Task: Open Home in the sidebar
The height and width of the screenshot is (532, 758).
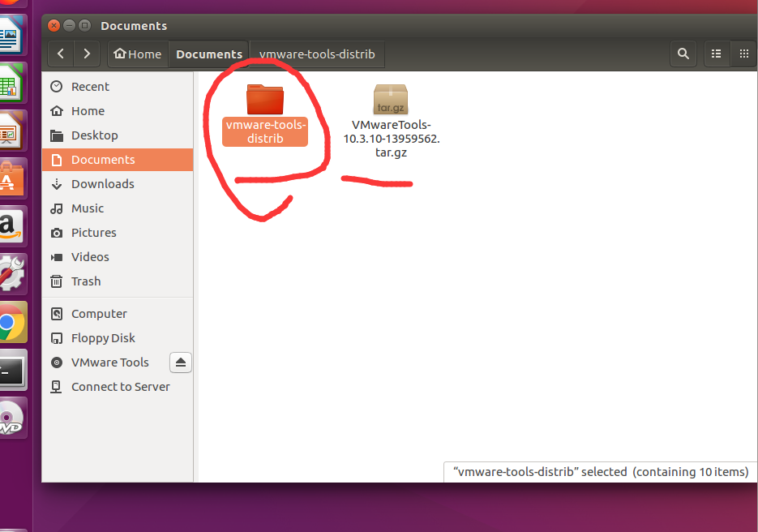Action: (x=118, y=111)
